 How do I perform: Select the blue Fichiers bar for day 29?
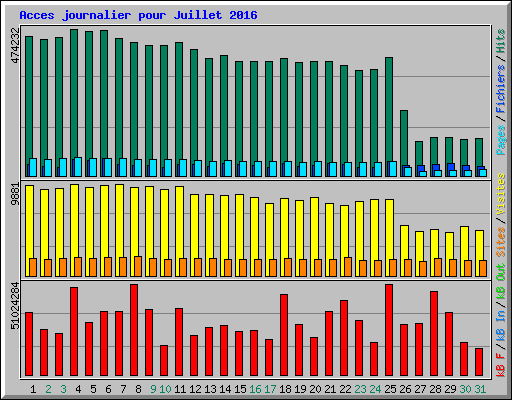click(451, 167)
